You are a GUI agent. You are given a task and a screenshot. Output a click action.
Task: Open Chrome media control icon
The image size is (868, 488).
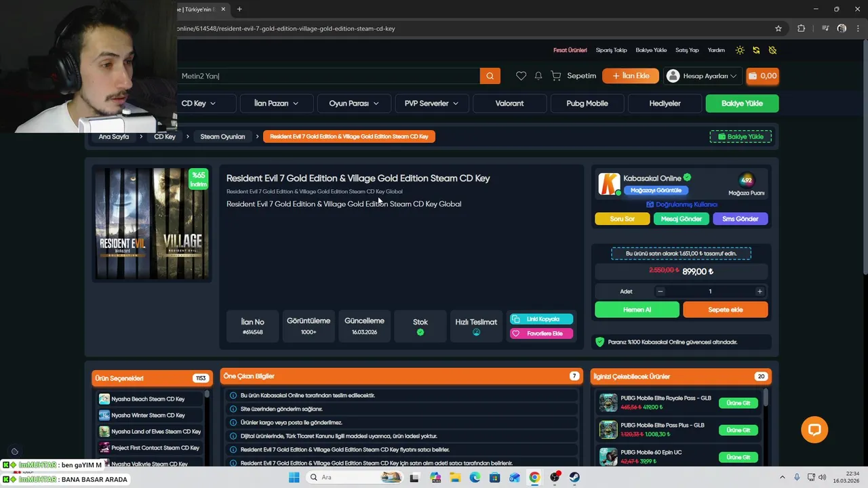825,28
